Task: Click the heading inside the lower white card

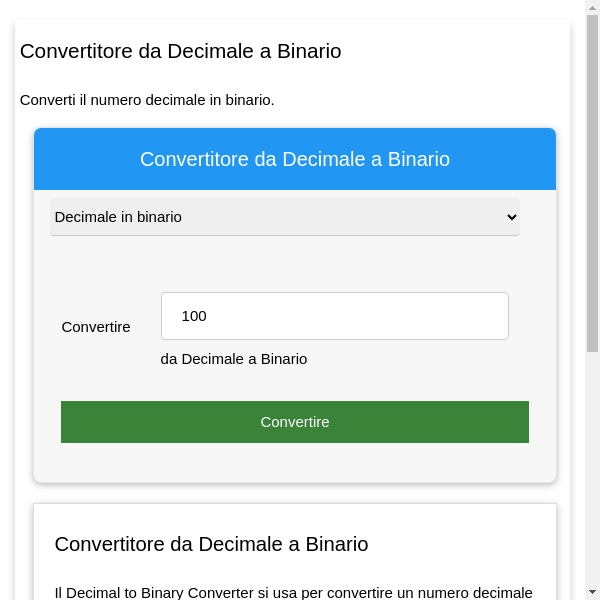Action: tap(211, 544)
